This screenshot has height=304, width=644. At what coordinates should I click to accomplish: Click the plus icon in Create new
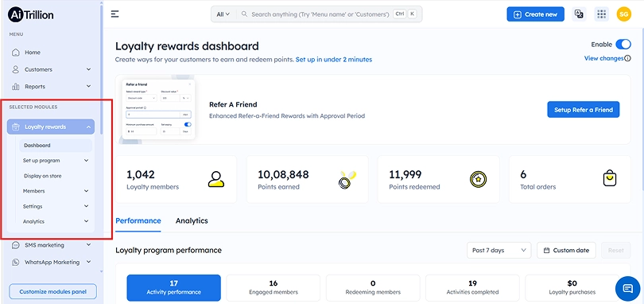[x=518, y=14]
